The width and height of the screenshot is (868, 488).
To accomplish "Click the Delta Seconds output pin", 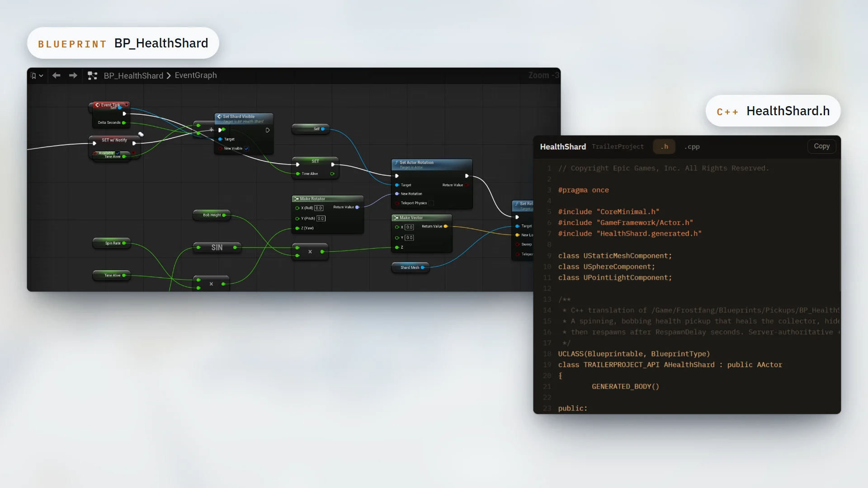I will pyautogui.click(x=124, y=122).
